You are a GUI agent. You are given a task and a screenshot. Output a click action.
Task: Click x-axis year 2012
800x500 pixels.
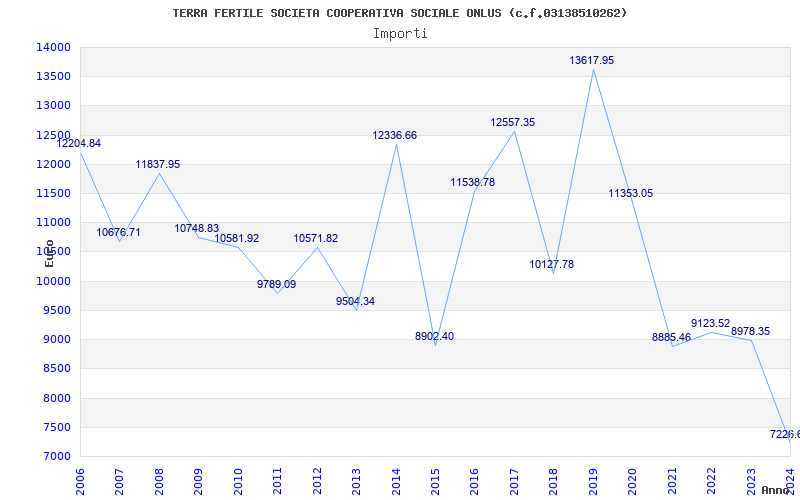click(317, 481)
